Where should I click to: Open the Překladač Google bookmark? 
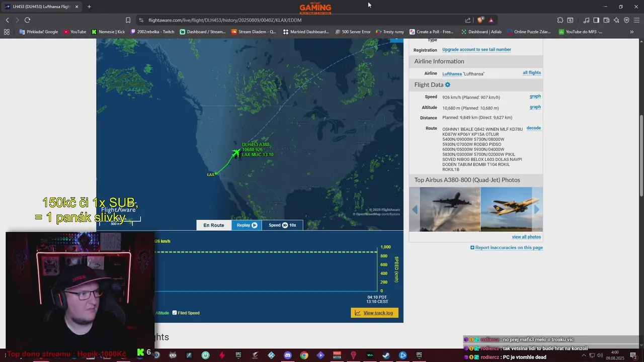pos(39,32)
